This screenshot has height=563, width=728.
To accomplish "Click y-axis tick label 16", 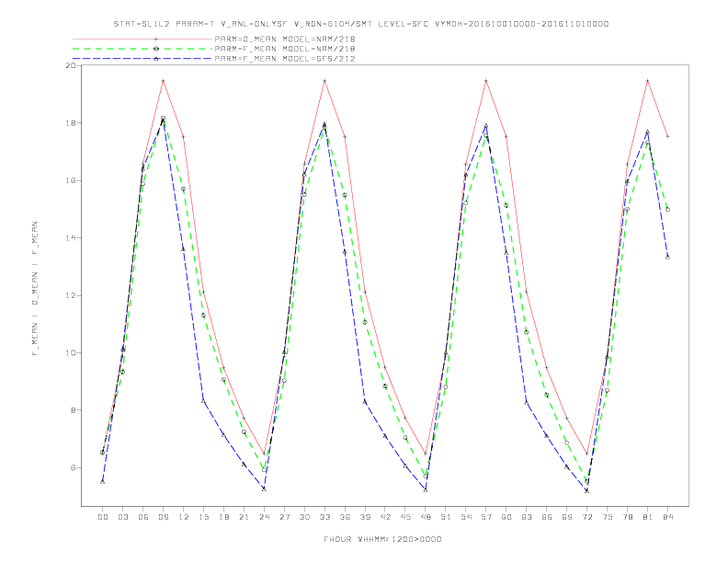I will point(71,180).
